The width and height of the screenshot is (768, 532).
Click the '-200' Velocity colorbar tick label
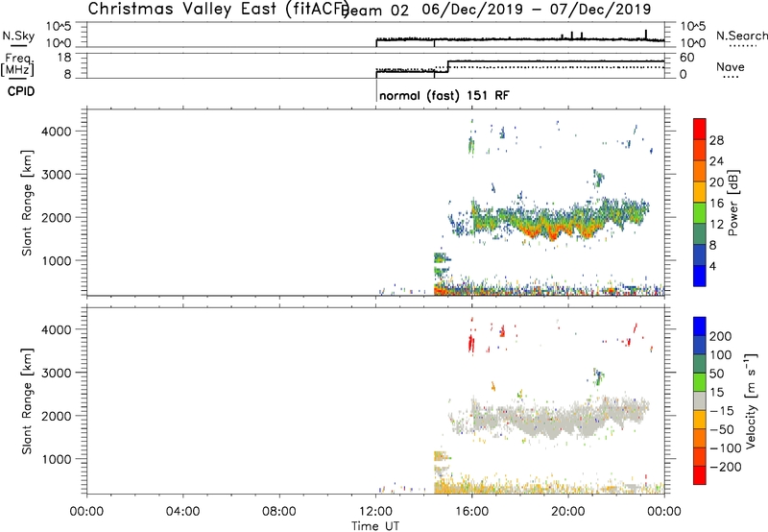pyautogui.click(x=724, y=467)
